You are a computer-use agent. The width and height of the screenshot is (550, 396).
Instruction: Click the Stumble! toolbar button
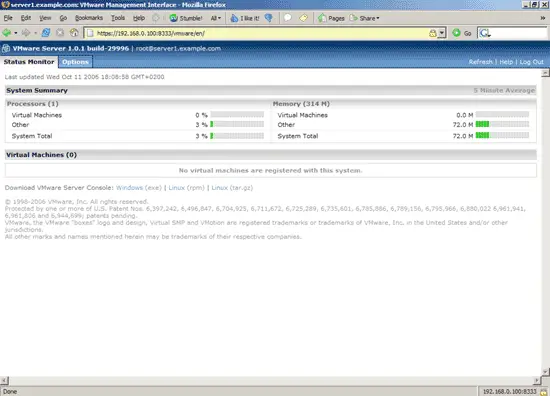(x=186, y=18)
